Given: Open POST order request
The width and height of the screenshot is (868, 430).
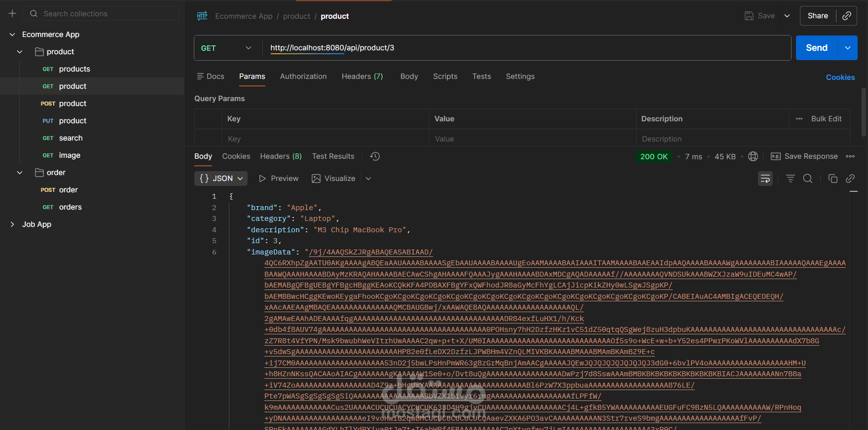Looking at the screenshot, I should click(x=92, y=190).
